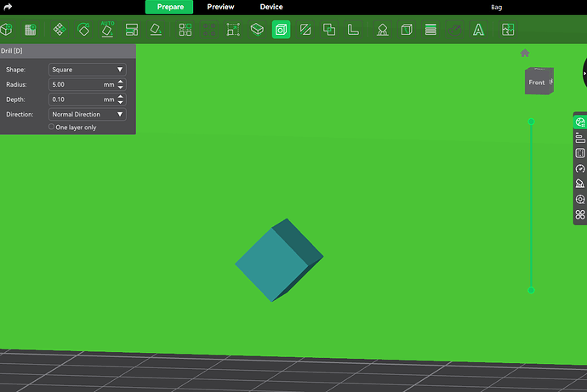The height and width of the screenshot is (392, 587).
Task: Click the Add model cube icon
Action: point(6,30)
